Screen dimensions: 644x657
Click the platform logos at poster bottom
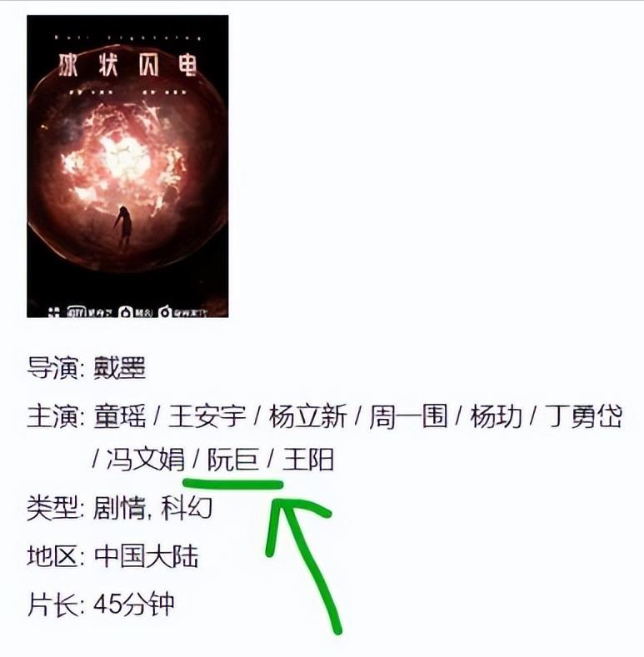click(x=127, y=312)
